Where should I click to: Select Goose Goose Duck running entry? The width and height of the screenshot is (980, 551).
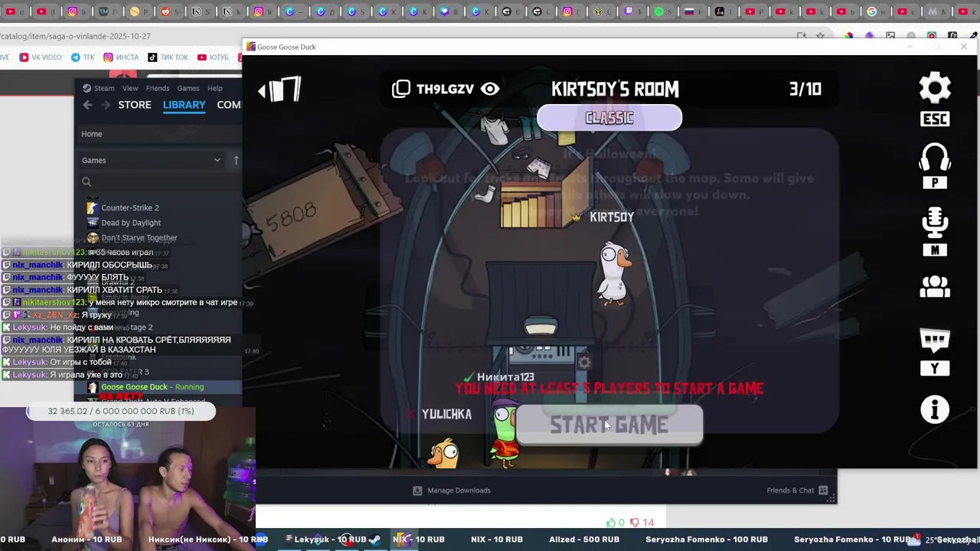(x=152, y=387)
